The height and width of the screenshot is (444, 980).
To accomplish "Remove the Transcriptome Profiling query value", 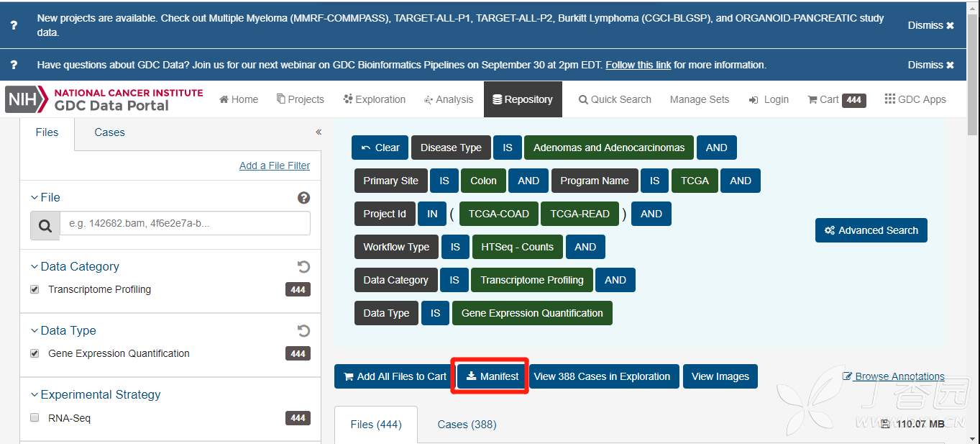I will [x=532, y=280].
